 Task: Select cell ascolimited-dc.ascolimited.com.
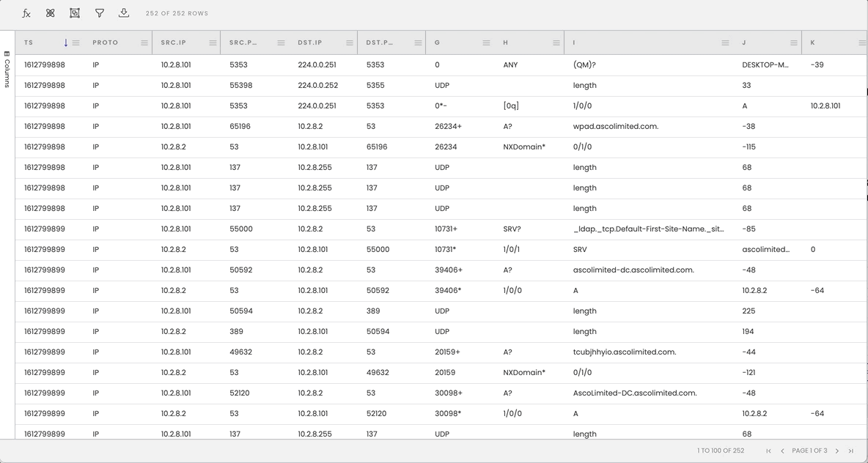coord(633,270)
